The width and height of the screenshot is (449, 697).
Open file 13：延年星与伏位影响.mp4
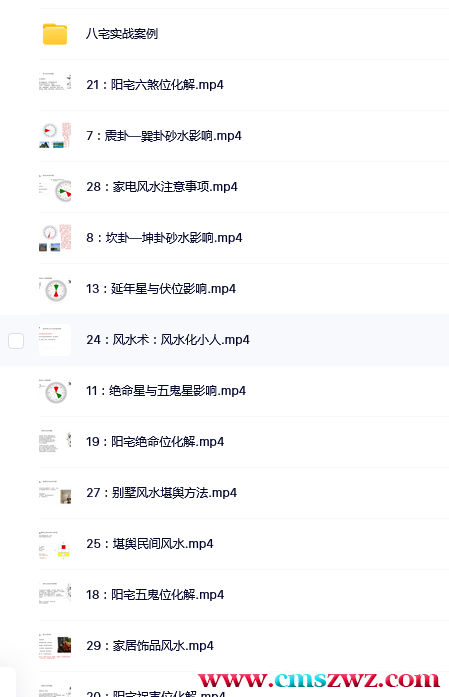(161, 289)
